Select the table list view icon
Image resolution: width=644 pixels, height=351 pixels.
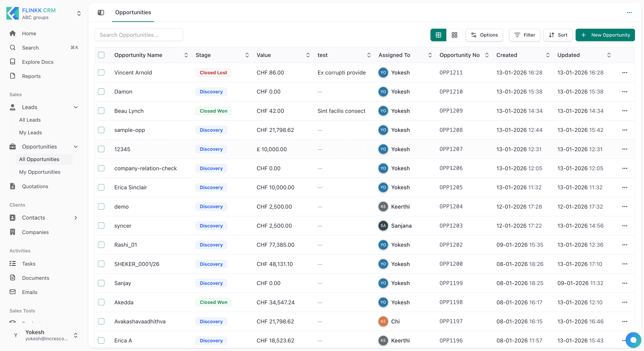(438, 35)
